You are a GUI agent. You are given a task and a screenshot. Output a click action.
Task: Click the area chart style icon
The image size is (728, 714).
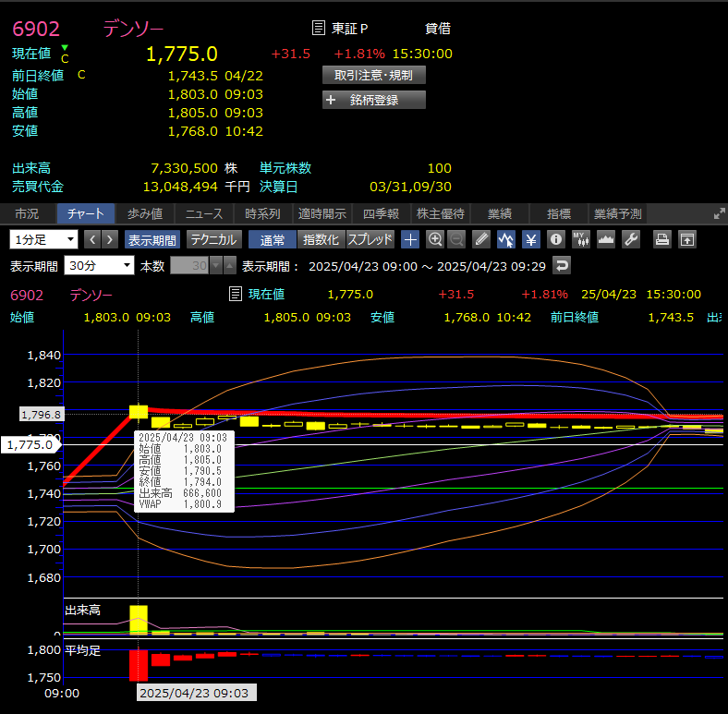point(606,240)
